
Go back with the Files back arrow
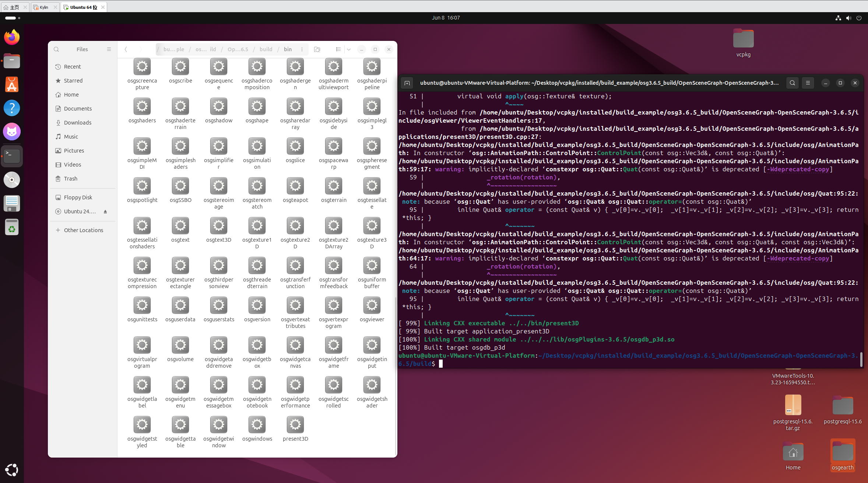(126, 49)
